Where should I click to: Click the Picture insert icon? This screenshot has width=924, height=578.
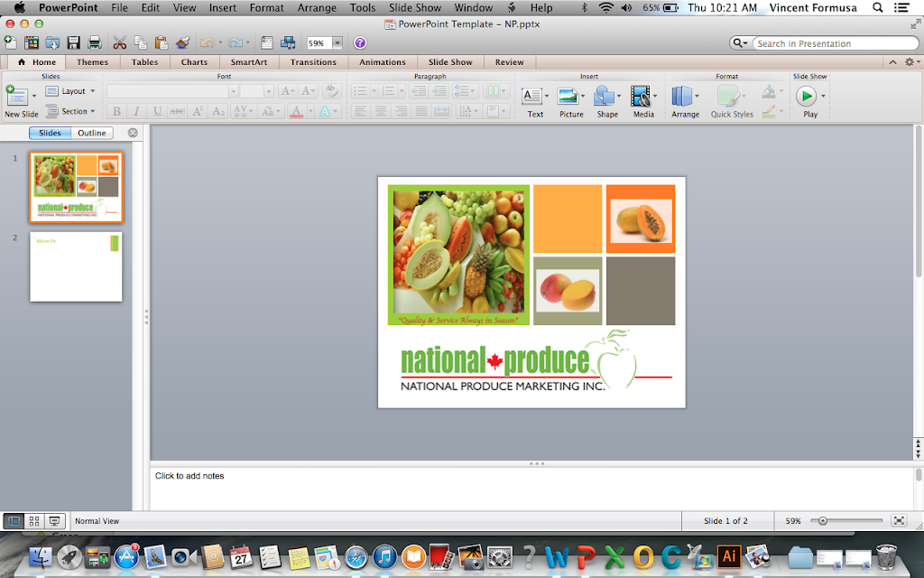(571, 101)
